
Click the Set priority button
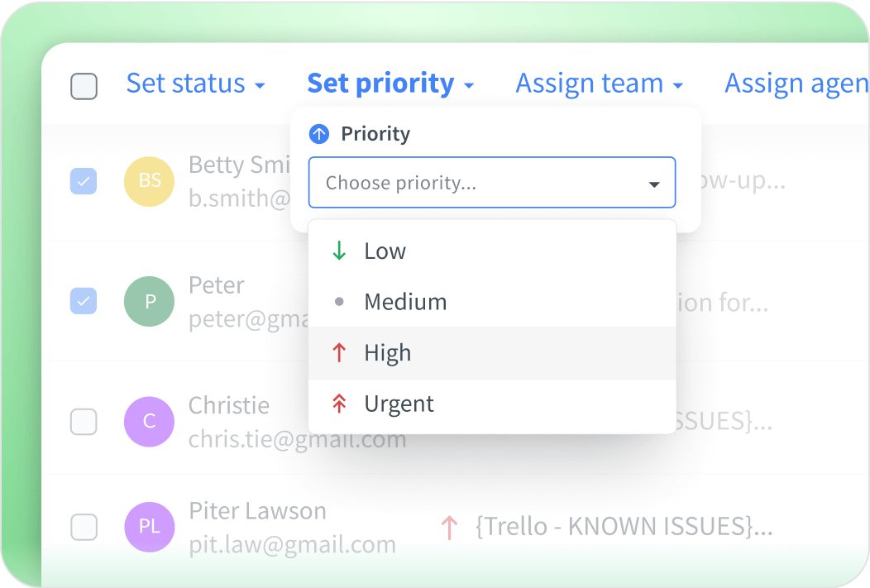(390, 84)
